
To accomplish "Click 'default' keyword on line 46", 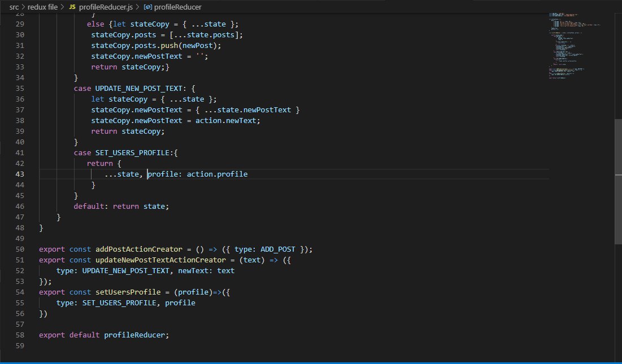I will coord(89,207).
